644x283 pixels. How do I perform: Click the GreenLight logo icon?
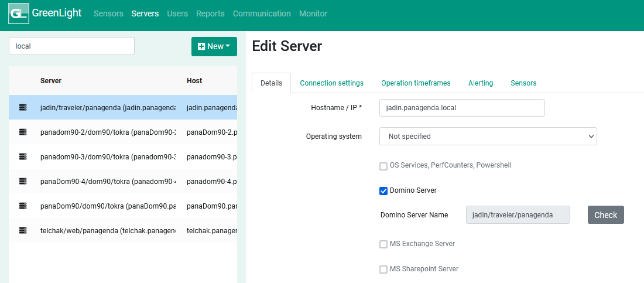coord(19,13)
